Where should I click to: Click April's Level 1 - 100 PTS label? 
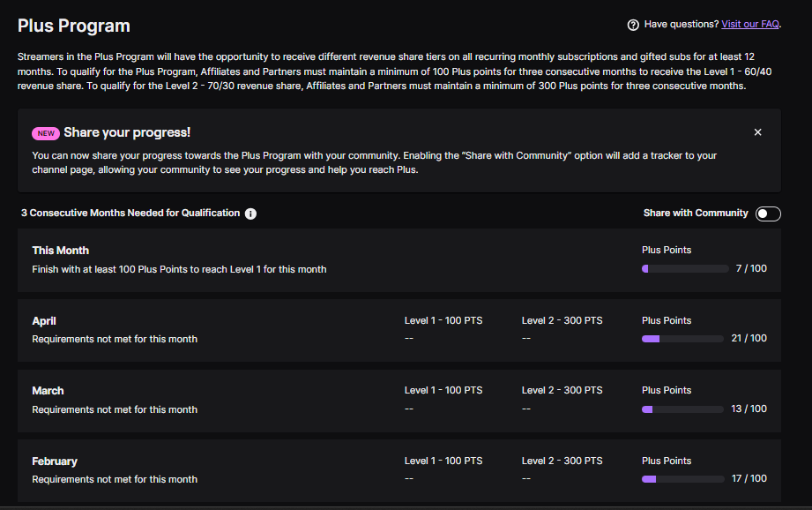[x=443, y=321]
